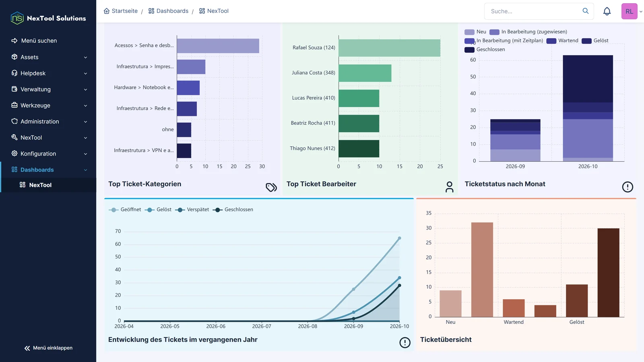Viewport: 644px width, 362px height.
Task: Open the Konfiguration menu item
Action: point(48,154)
